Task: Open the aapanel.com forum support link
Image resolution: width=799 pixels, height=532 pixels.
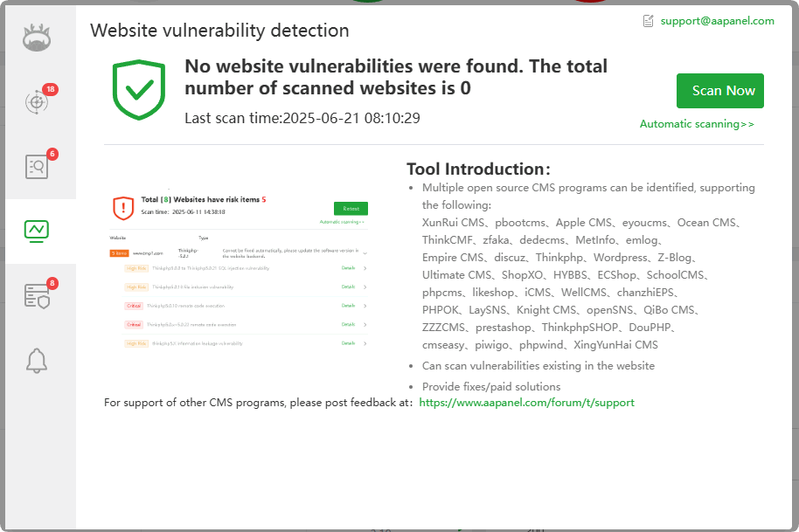Action: (x=526, y=403)
